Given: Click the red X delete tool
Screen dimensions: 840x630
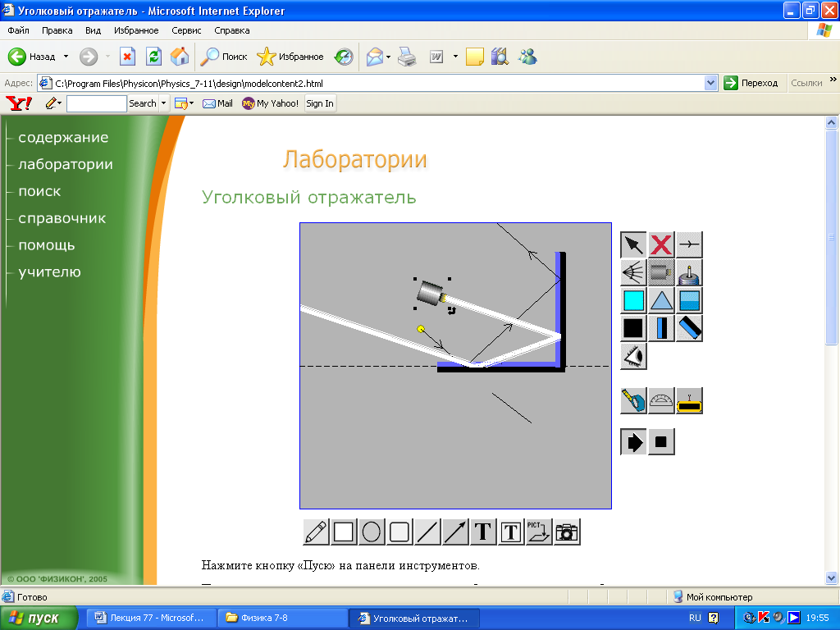Looking at the screenshot, I should point(662,245).
